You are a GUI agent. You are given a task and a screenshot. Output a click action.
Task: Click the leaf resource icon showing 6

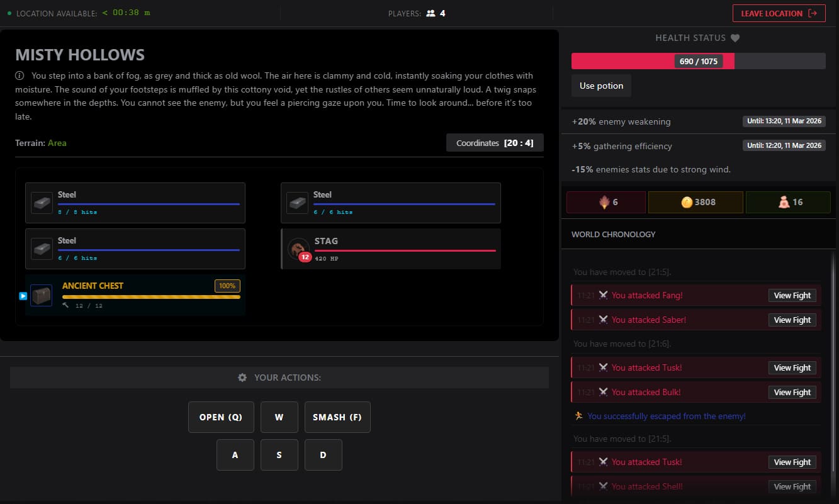pyautogui.click(x=604, y=202)
